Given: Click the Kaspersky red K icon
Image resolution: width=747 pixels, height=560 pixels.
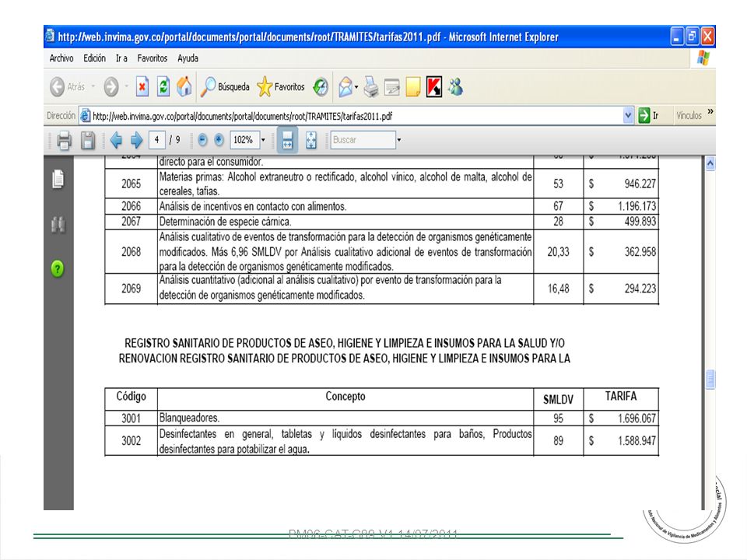Looking at the screenshot, I should coord(434,86).
